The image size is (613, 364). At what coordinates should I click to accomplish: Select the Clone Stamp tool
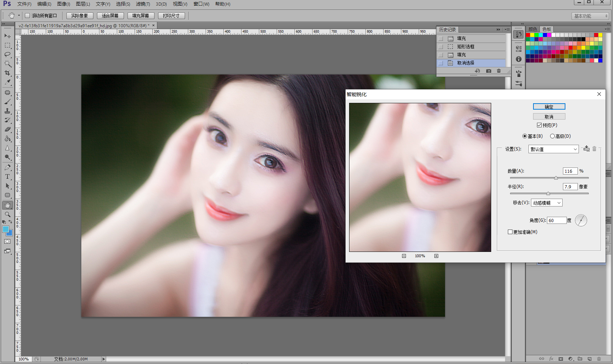(x=7, y=111)
